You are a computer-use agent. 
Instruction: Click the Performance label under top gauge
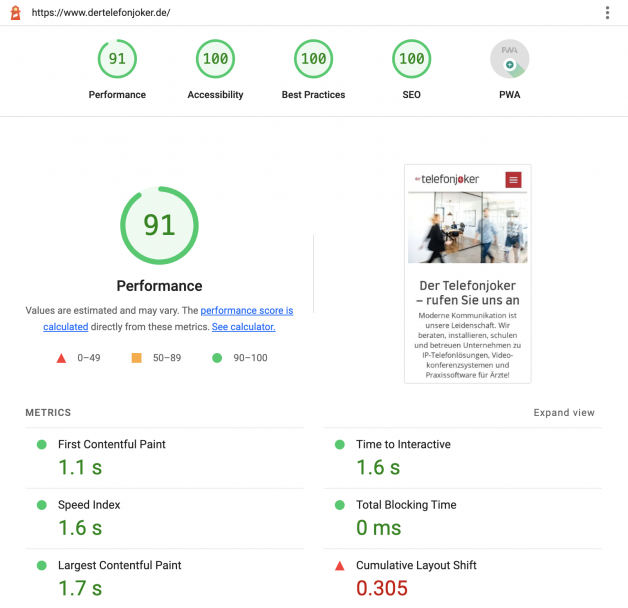point(117,95)
